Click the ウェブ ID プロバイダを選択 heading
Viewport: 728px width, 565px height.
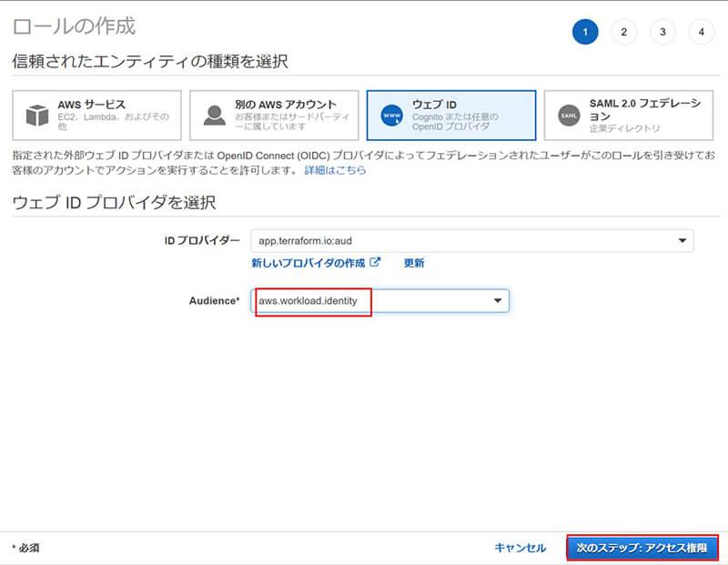coord(115,202)
